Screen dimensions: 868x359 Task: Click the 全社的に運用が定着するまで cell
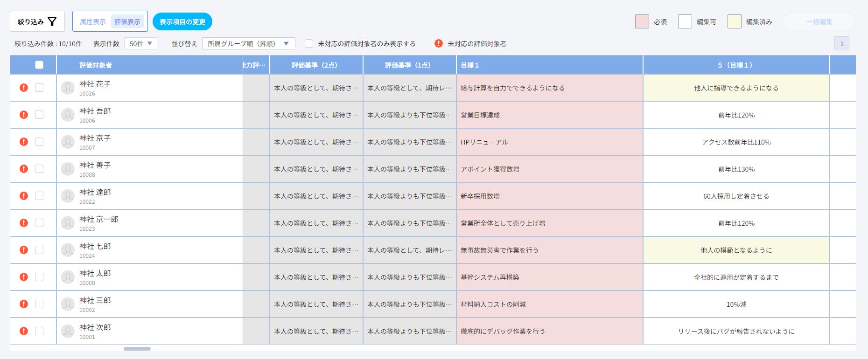[736, 277]
